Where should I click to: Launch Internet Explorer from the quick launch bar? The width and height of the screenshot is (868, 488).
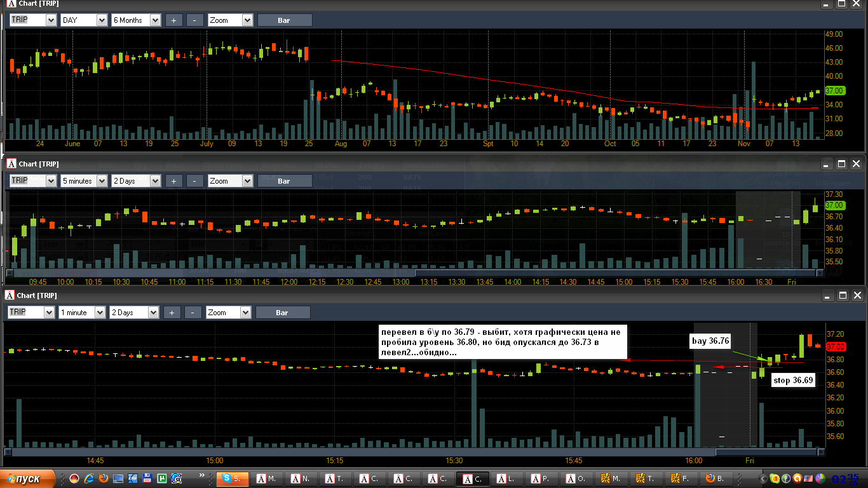89,478
